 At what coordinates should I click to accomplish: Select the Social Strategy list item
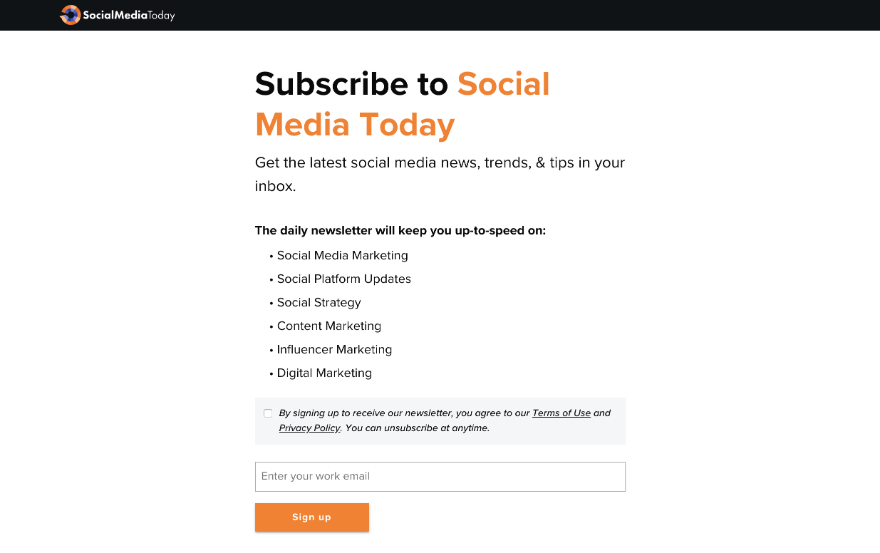[319, 303]
